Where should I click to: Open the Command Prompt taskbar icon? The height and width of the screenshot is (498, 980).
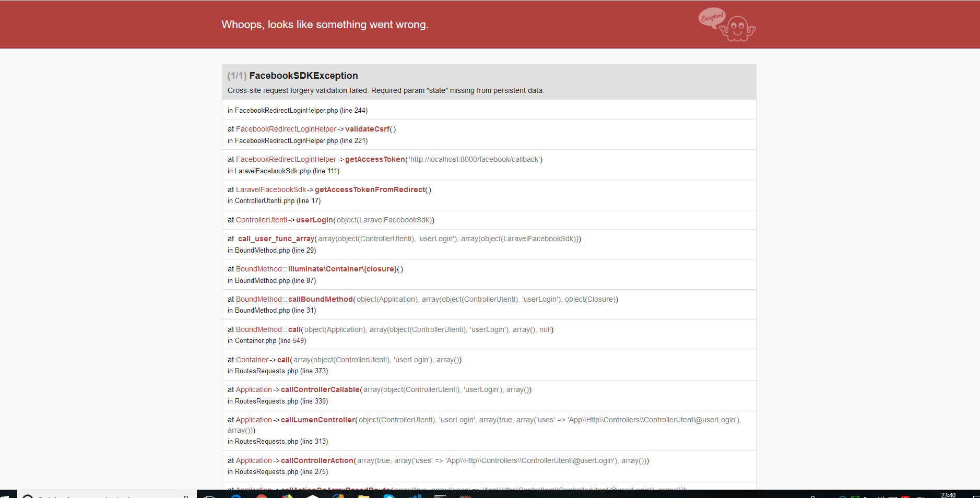tap(439, 494)
